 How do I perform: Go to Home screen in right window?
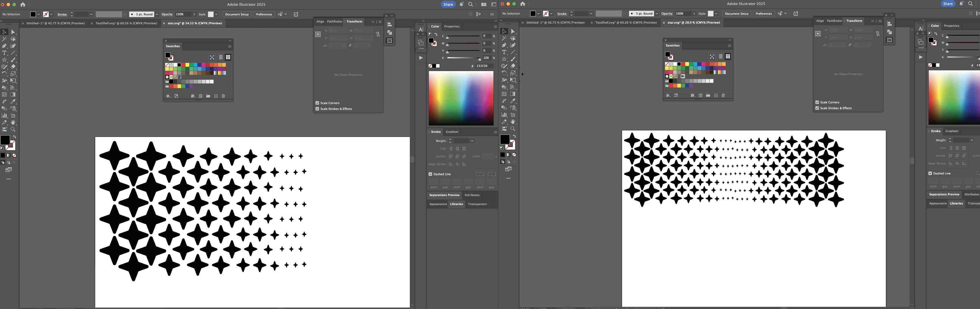coord(523,4)
